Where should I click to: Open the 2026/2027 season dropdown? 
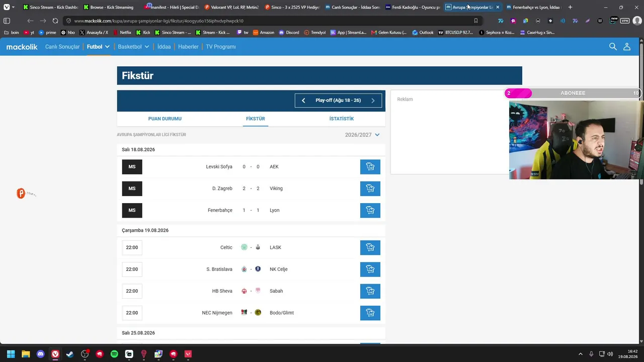pyautogui.click(x=362, y=135)
